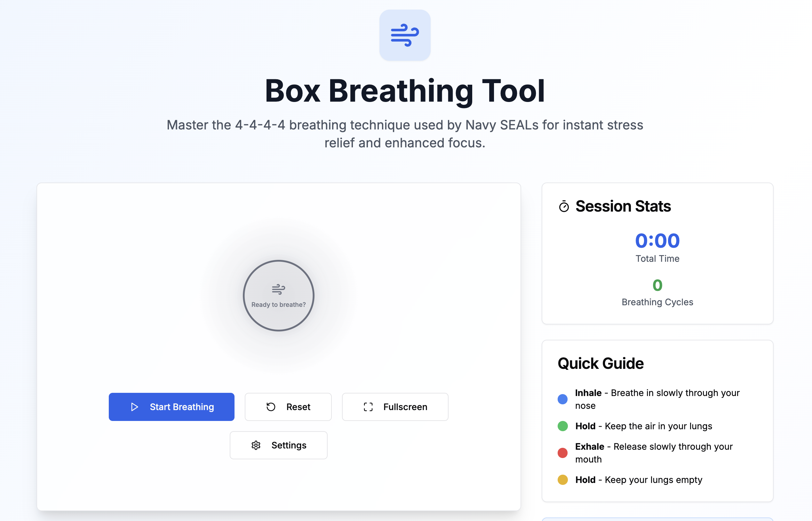
Task: Click the Session Stats heading
Action: point(623,206)
